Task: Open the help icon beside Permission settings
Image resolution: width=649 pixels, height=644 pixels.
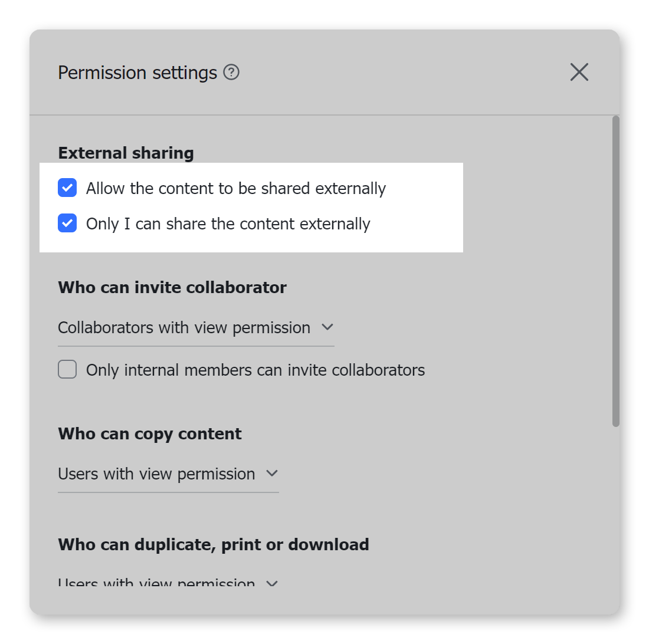Action: 231,73
